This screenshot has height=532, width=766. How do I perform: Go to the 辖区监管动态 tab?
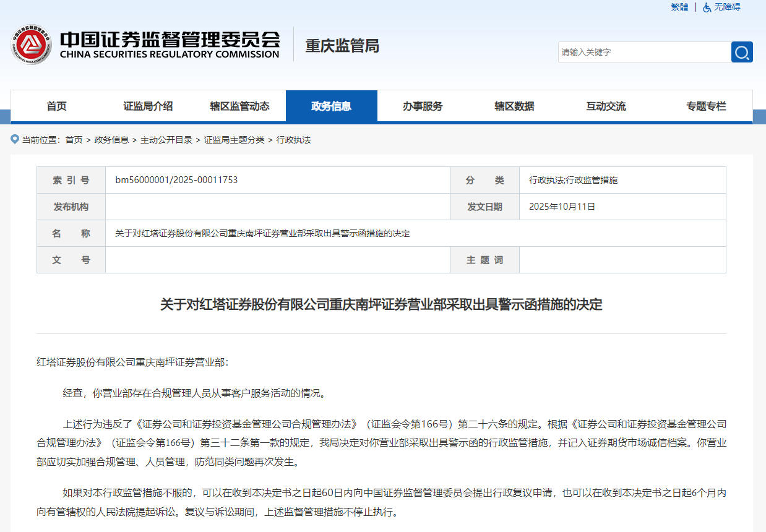tap(239, 106)
